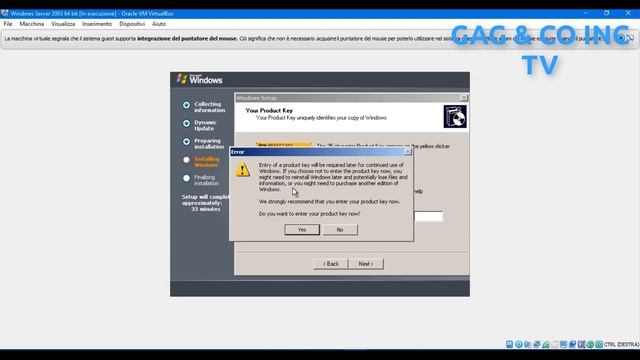Minimize the VirtualBox window
Image resolution: width=640 pixels, height=360 pixels.
tap(586, 13)
